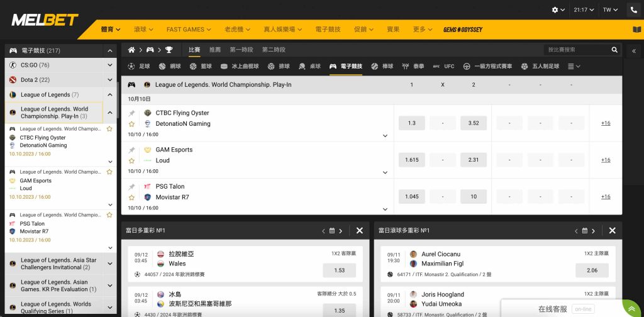Select 網球 sport filter
Image resolution: width=644 pixels, height=317 pixels.
pyautogui.click(x=170, y=66)
